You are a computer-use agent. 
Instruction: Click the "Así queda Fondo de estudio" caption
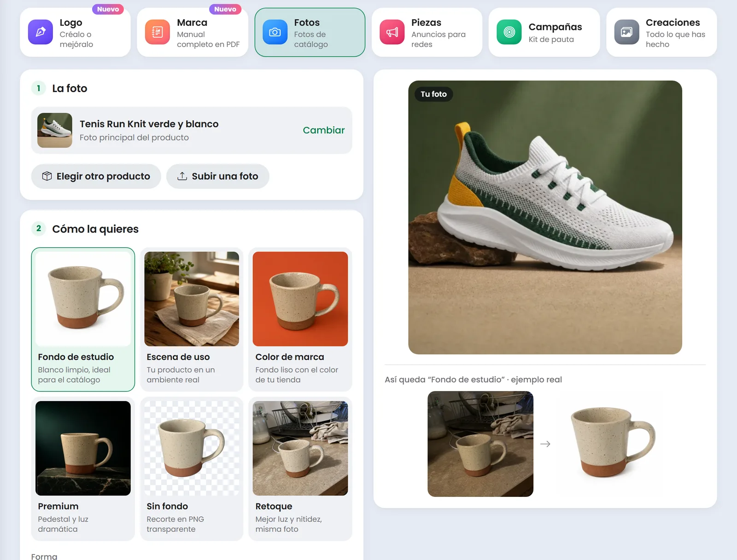tap(473, 379)
